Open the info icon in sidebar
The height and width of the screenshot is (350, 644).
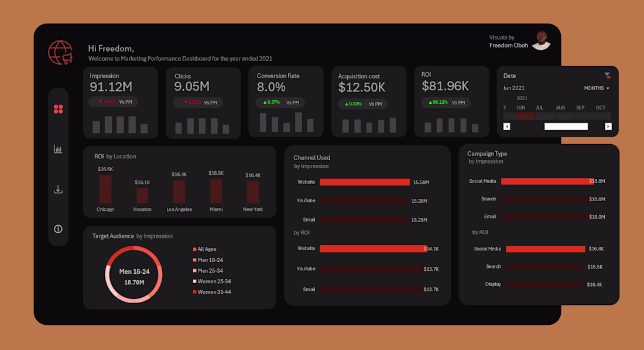58,229
